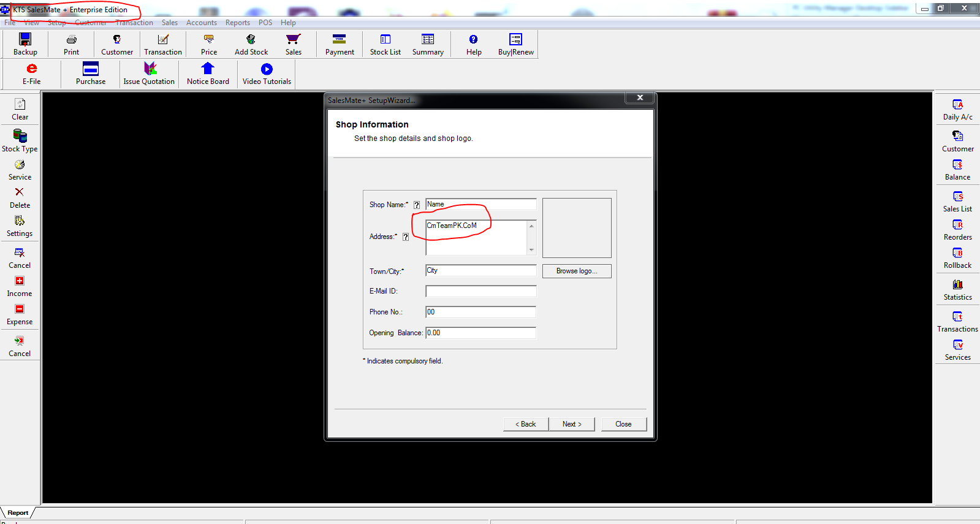Click the E-Mail ID input field
The width and height of the screenshot is (980, 524).
point(481,291)
